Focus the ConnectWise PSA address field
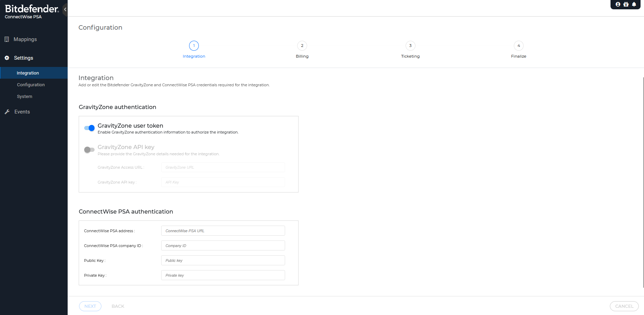Screen dimensions: 644x315 (223, 231)
